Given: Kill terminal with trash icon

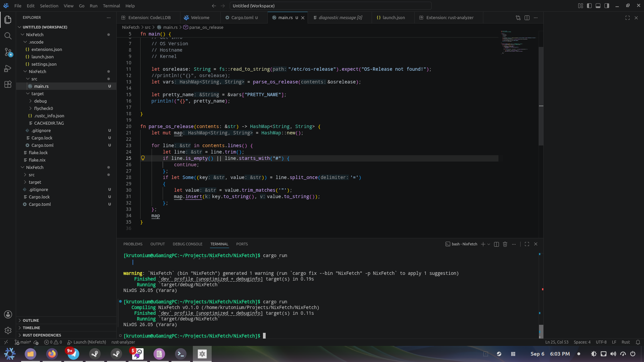Looking at the screenshot, I should (x=505, y=244).
